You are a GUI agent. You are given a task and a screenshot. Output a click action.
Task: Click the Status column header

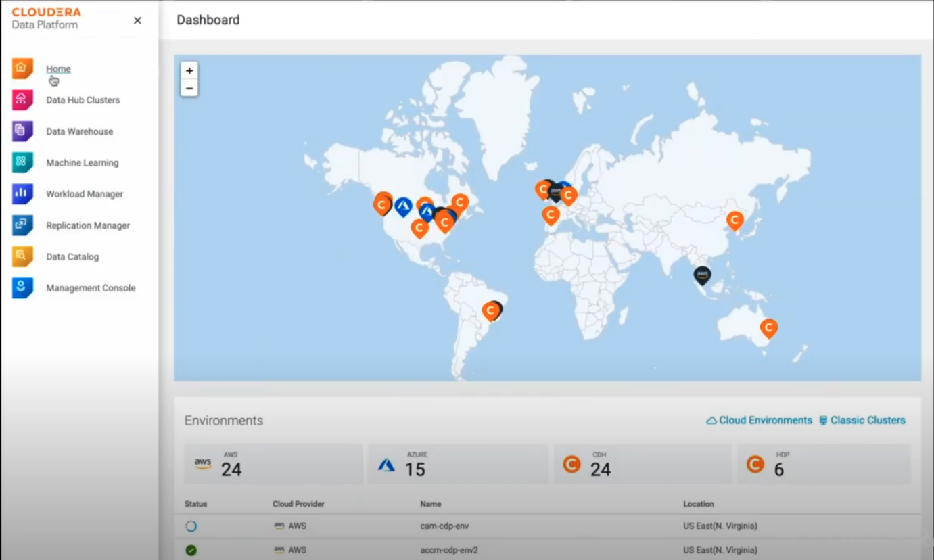click(195, 504)
